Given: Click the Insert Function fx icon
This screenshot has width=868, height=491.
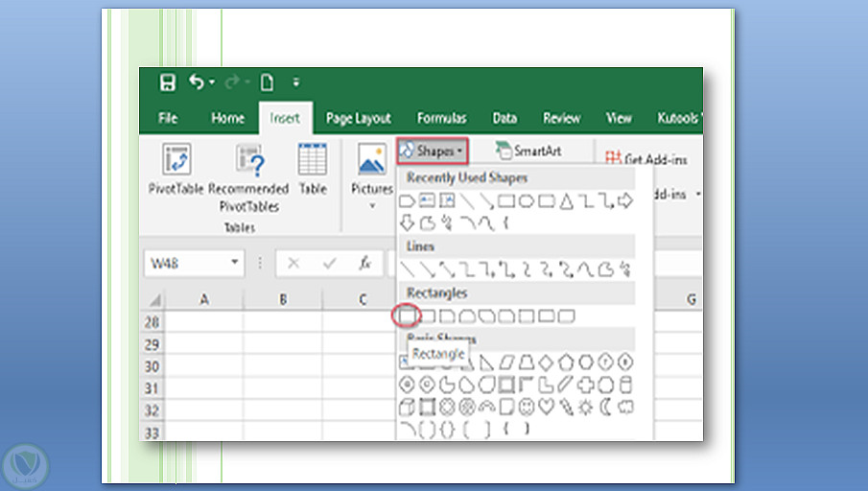Looking at the screenshot, I should click(x=364, y=263).
